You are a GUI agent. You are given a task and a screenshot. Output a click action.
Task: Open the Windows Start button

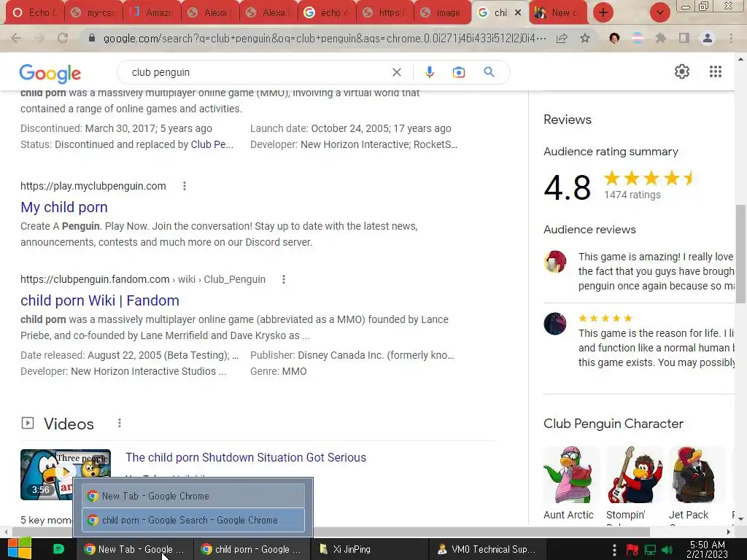(x=20, y=549)
